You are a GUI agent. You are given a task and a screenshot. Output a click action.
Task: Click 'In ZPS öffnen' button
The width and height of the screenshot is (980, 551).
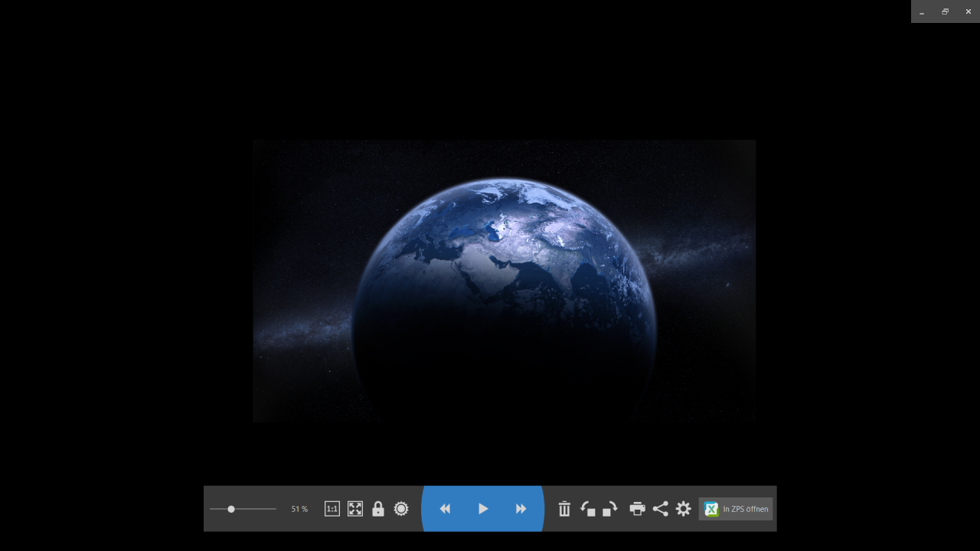(x=736, y=509)
